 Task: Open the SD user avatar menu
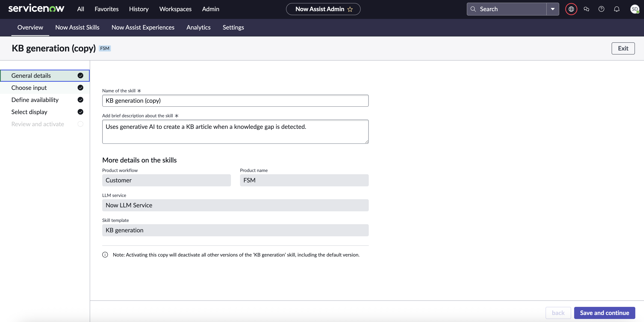coord(635,9)
